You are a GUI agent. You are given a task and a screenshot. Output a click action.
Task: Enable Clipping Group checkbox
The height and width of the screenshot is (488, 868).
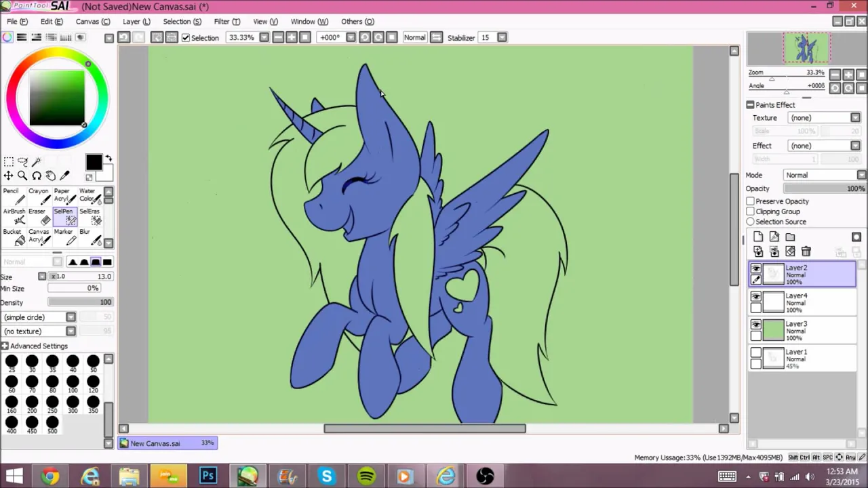pos(751,211)
